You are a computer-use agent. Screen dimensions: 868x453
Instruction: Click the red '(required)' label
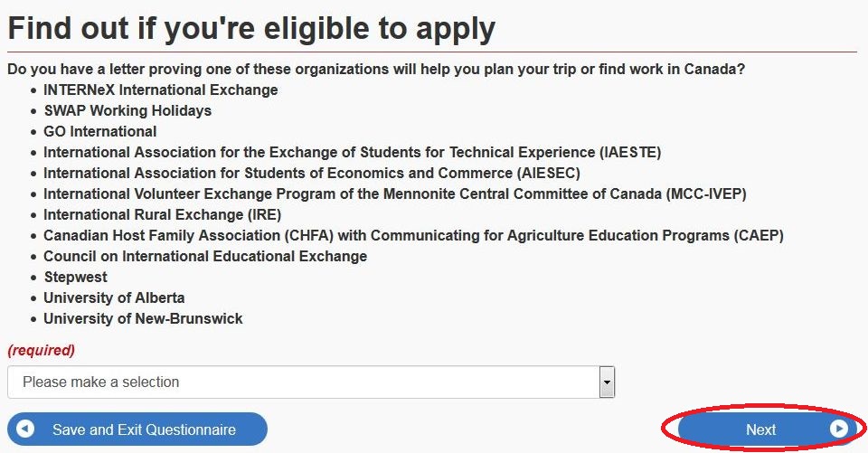(x=41, y=350)
